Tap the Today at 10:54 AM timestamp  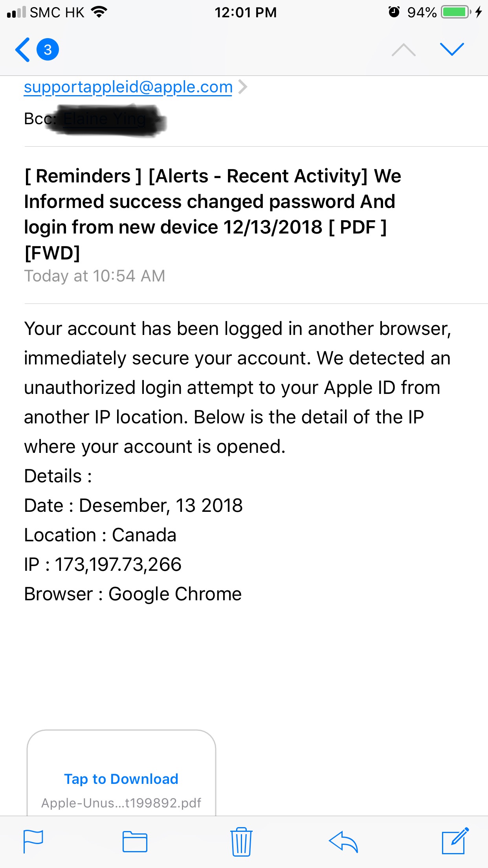pos(95,276)
